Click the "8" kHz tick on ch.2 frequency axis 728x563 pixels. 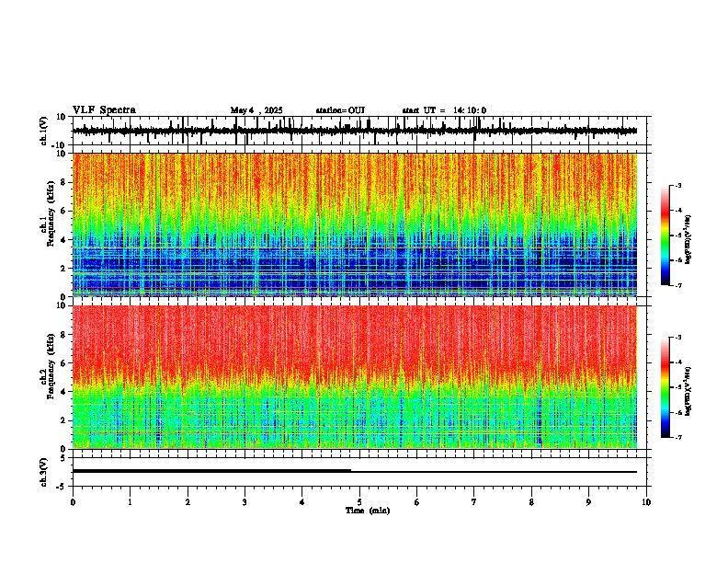(x=64, y=335)
